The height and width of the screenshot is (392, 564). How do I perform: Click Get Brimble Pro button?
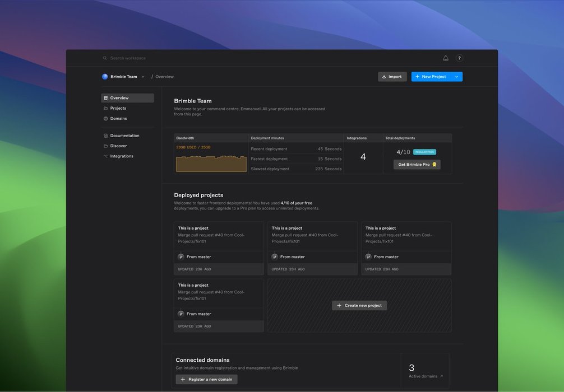(417, 165)
